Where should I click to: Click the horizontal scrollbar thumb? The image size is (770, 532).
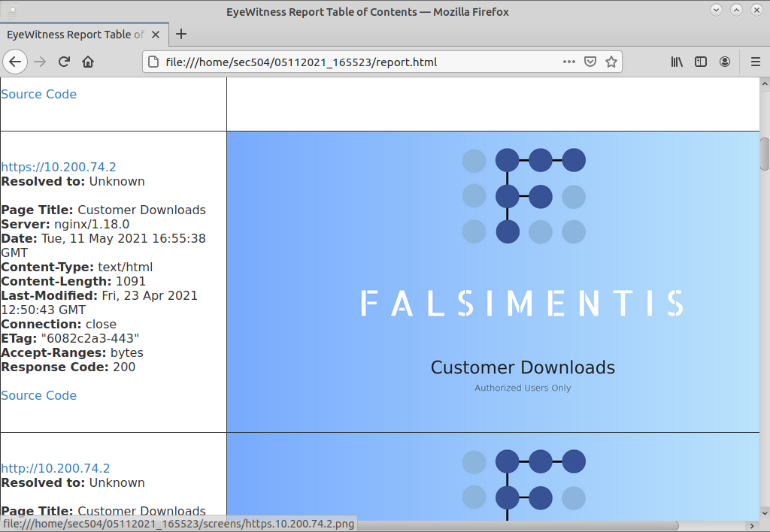click(517, 526)
